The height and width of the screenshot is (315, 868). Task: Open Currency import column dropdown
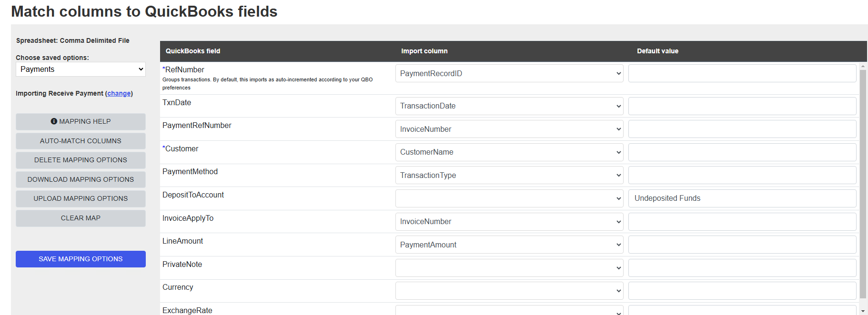pos(509,291)
